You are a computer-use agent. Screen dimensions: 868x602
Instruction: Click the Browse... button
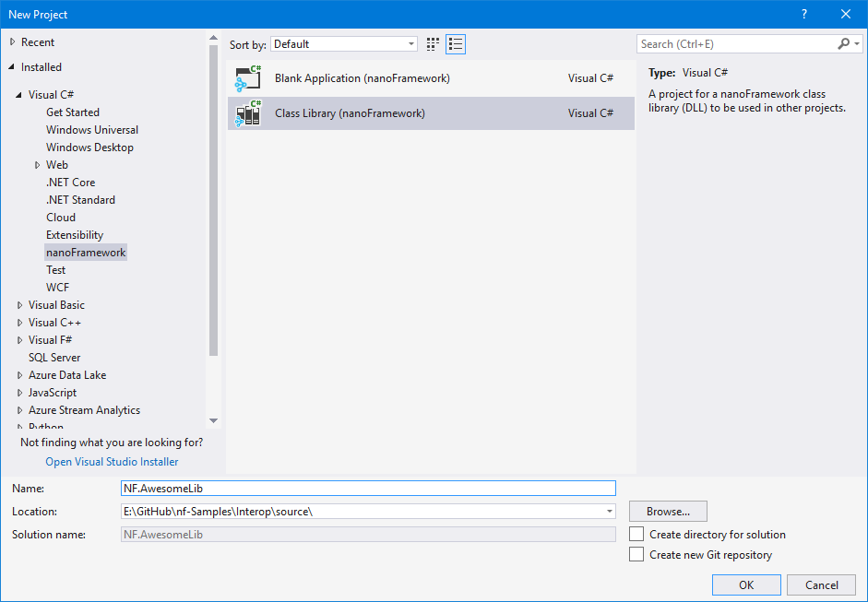[x=668, y=512]
